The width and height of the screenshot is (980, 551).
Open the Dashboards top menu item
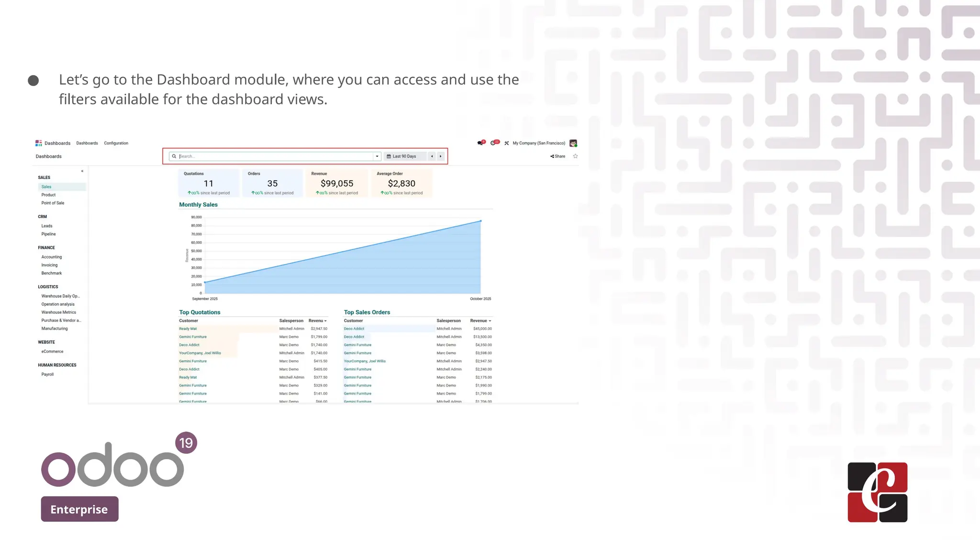click(x=87, y=143)
